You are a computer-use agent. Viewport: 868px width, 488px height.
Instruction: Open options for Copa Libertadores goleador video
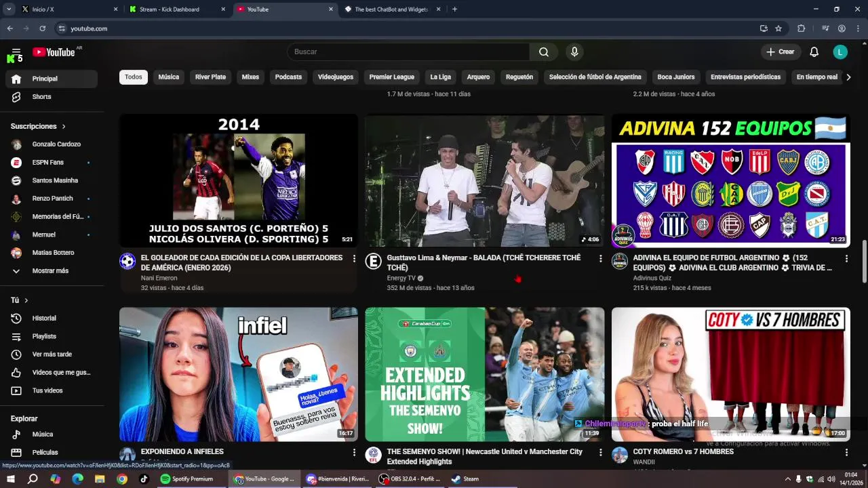354,259
